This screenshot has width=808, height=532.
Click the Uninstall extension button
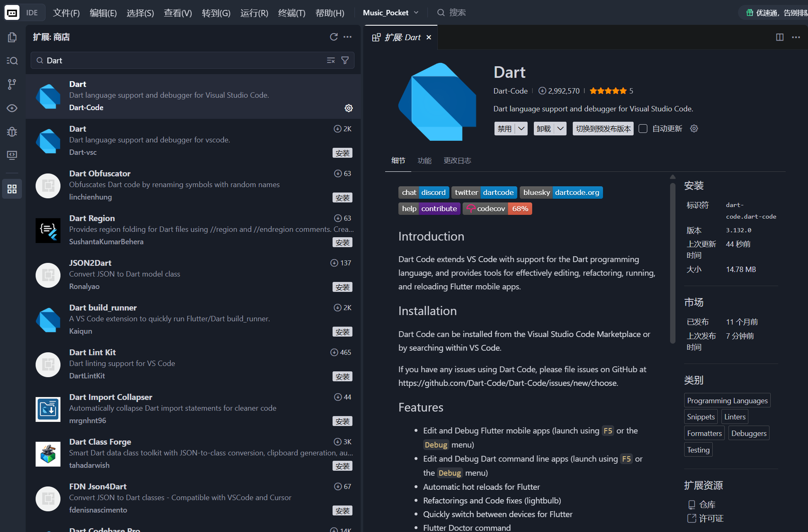[x=544, y=129]
